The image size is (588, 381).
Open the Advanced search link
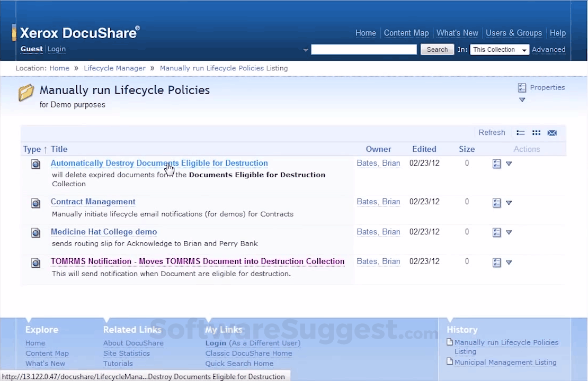[x=549, y=49]
